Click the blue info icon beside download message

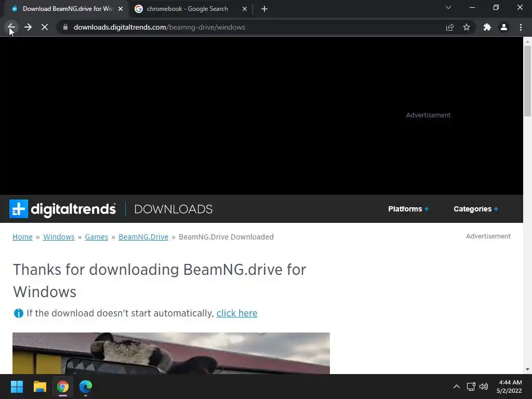pyautogui.click(x=18, y=313)
